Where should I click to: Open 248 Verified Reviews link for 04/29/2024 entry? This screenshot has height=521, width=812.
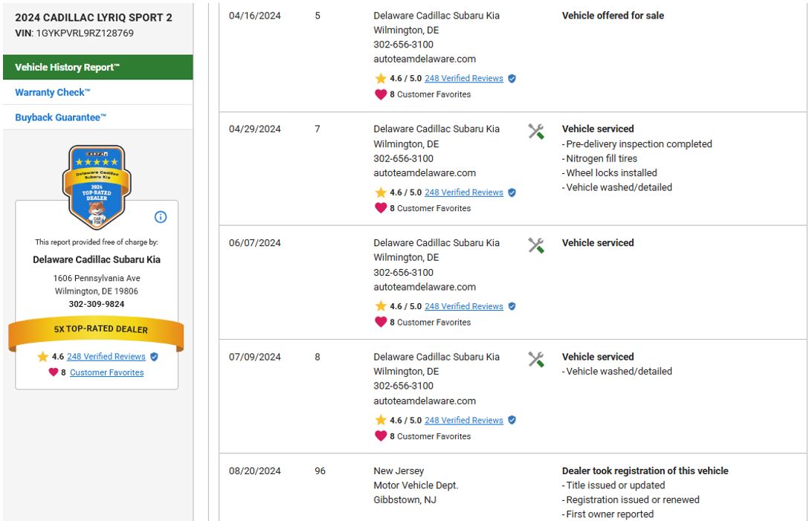(x=464, y=192)
